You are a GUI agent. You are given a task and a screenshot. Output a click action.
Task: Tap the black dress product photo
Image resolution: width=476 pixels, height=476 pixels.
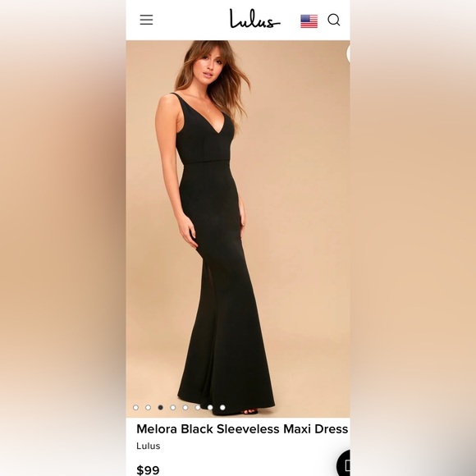click(238, 229)
